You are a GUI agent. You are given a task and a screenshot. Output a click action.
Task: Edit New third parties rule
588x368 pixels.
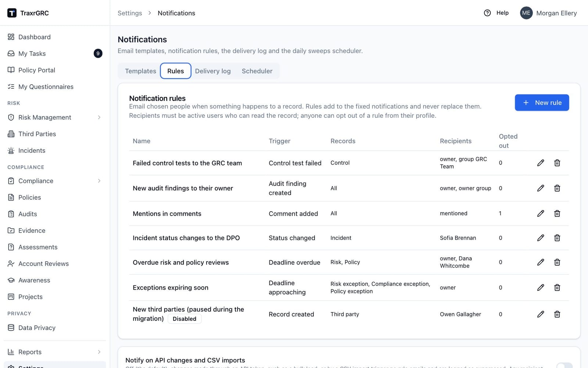coord(541,314)
